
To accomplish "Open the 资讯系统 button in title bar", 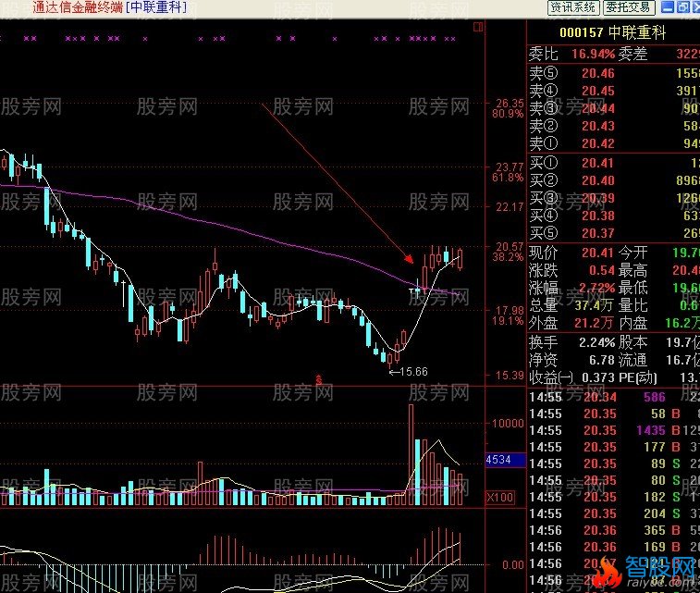I will coord(573,7).
